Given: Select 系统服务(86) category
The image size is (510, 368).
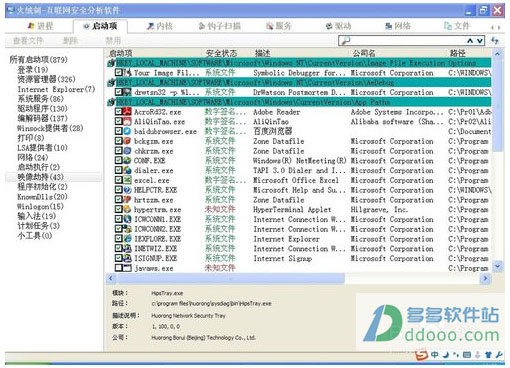Looking at the screenshot, I should point(40,99).
